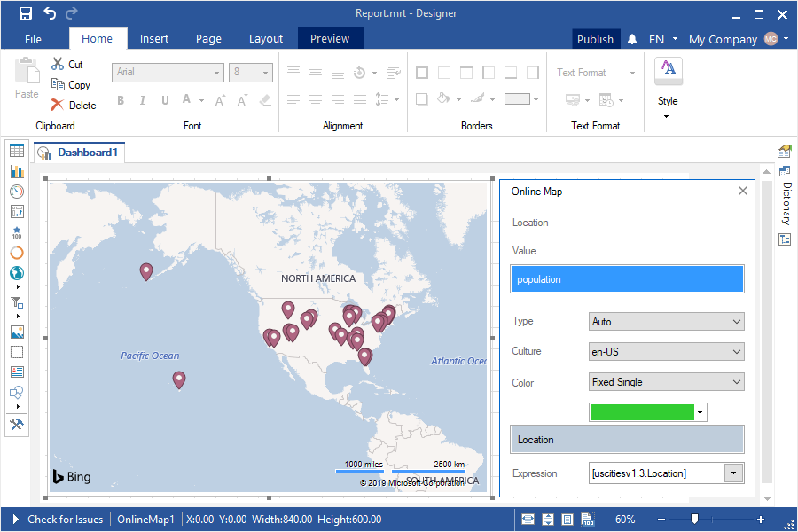
Task: Open the Color Fixed Single dropdown
Action: tap(666, 382)
